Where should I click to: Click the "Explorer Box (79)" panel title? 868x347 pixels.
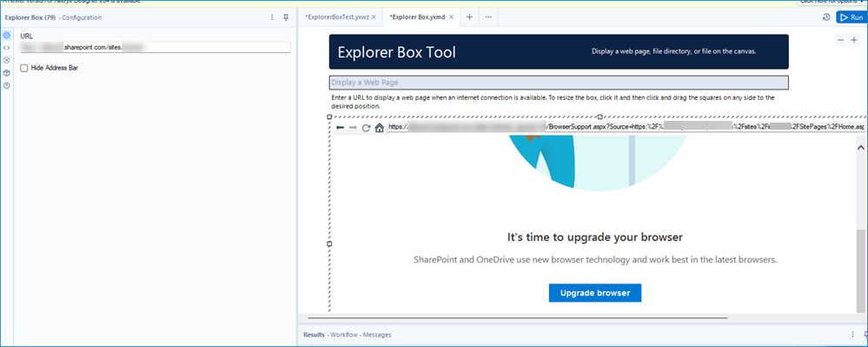(x=30, y=17)
